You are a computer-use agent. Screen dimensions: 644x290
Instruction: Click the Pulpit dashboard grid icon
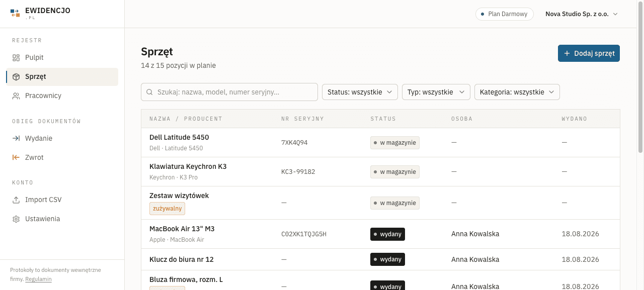16,58
